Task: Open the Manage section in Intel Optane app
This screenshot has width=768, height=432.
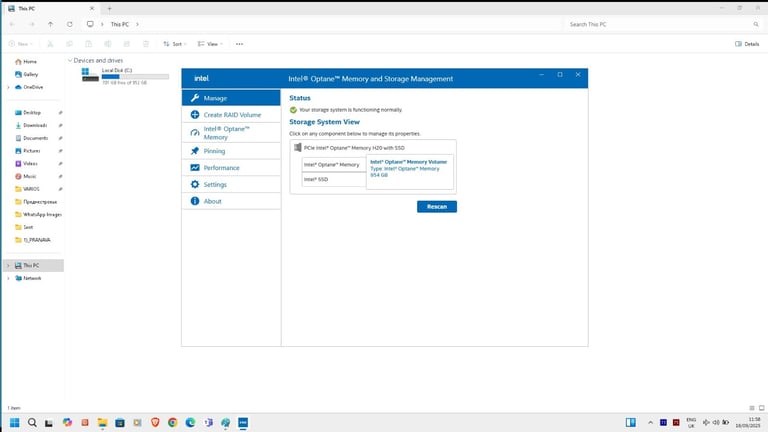Action: [x=231, y=98]
